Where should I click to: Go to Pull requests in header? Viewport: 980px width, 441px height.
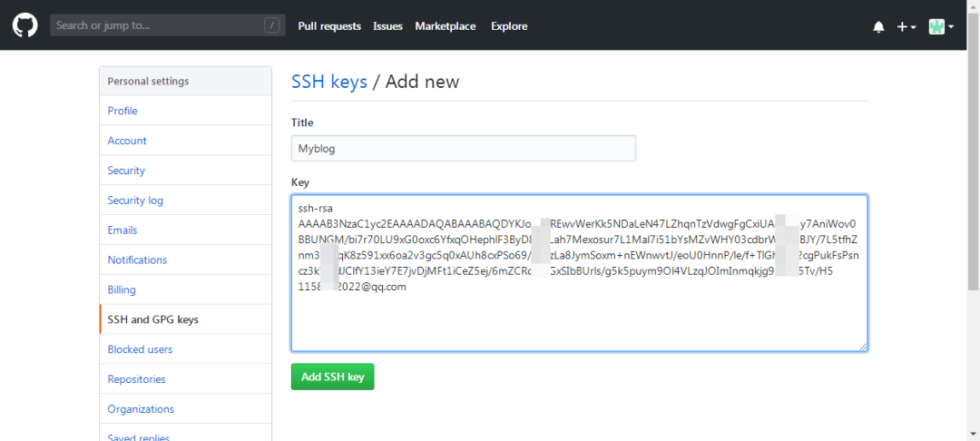329,26
